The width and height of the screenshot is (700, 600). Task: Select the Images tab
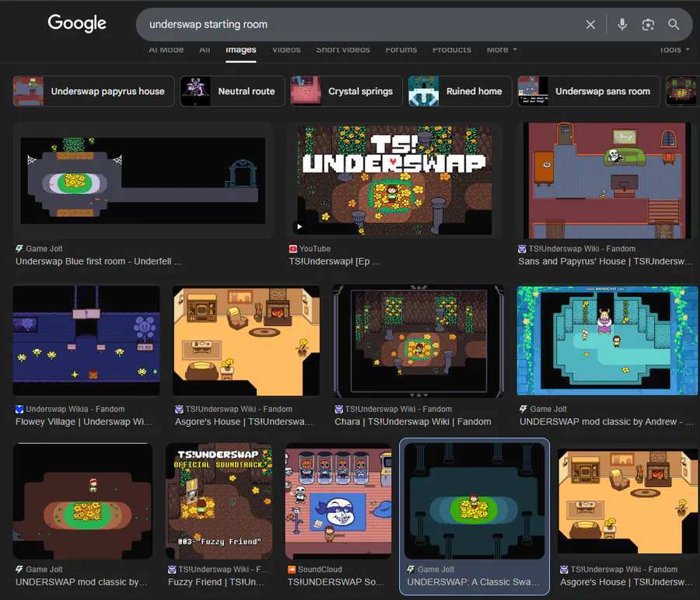[240, 50]
